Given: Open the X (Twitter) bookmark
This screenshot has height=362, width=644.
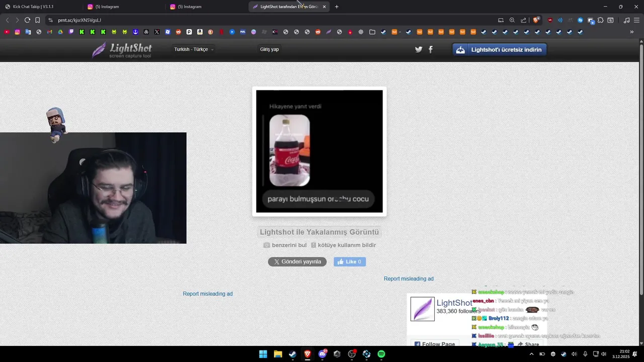Looking at the screenshot, I should coord(157,32).
